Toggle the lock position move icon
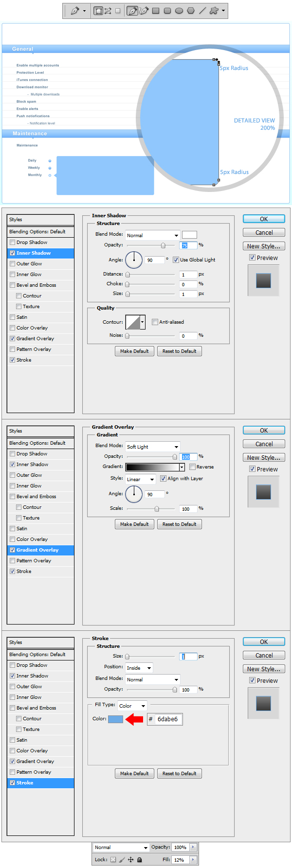 (130, 860)
